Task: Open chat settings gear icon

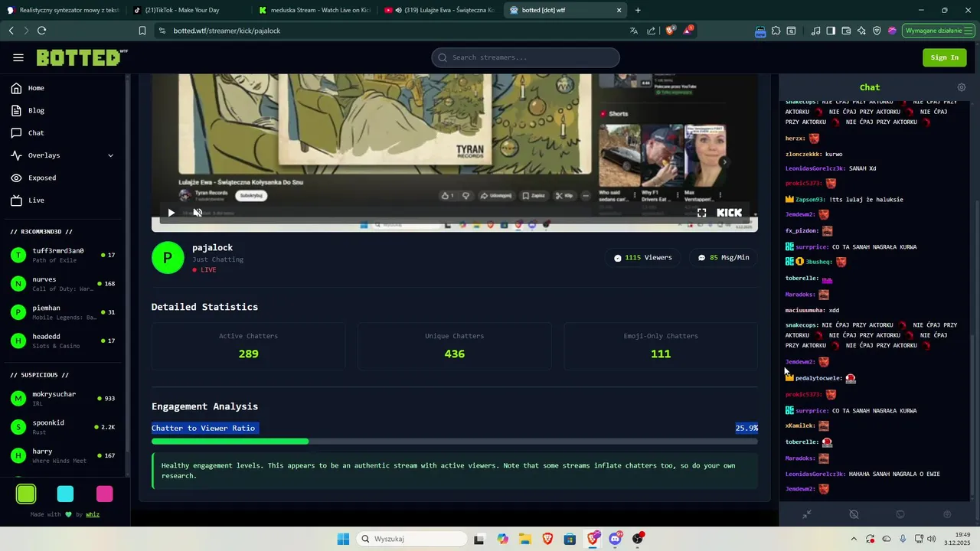Action: coord(962,87)
